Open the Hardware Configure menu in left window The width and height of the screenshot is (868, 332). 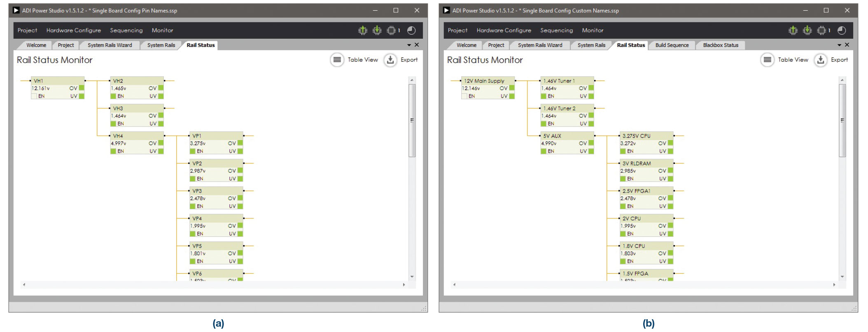pyautogui.click(x=73, y=30)
